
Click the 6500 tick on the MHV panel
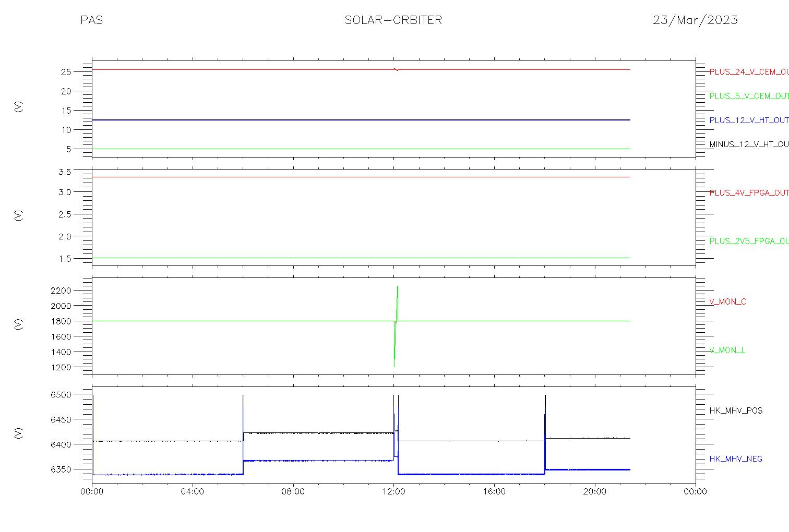click(x=61, y=395)
